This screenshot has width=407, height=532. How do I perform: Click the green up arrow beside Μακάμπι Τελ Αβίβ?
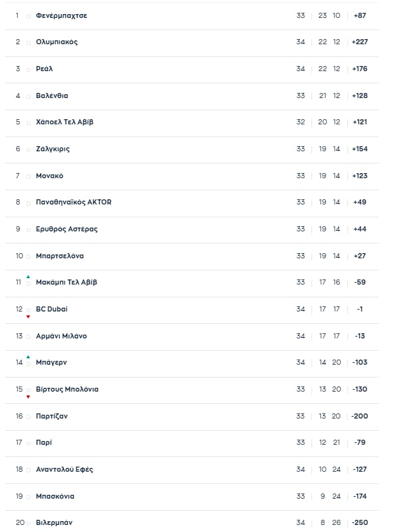point(28,276)
